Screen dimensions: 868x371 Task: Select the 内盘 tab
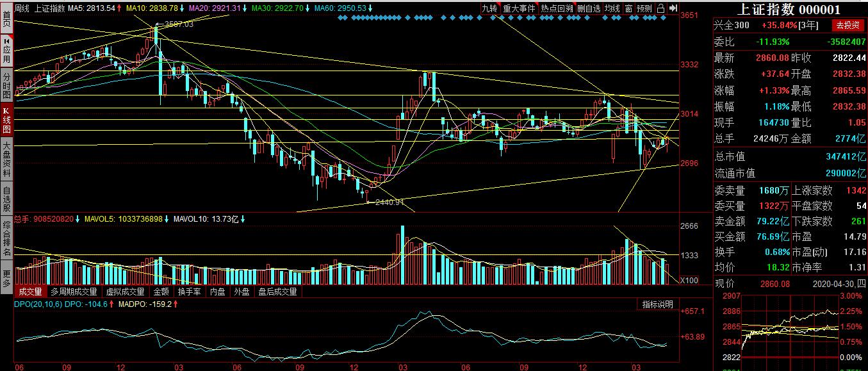(218, 292)
